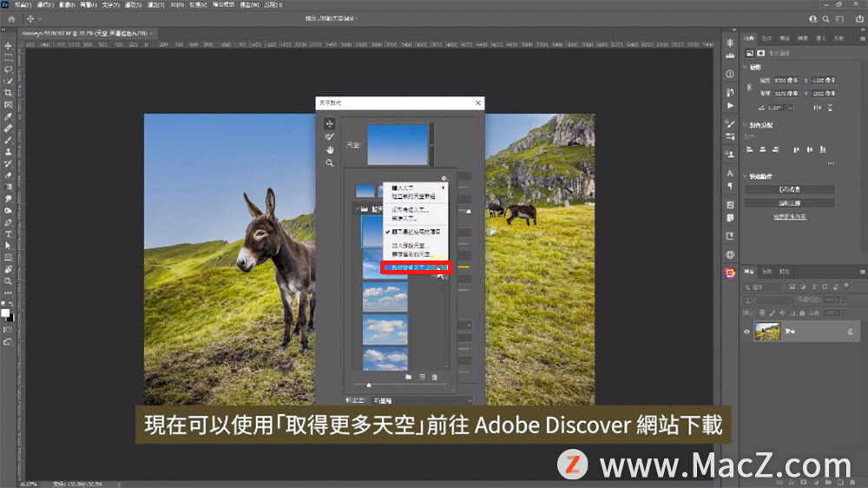
Task: Flip horizontal icon in Properties panel
Action: pos(817,108)
